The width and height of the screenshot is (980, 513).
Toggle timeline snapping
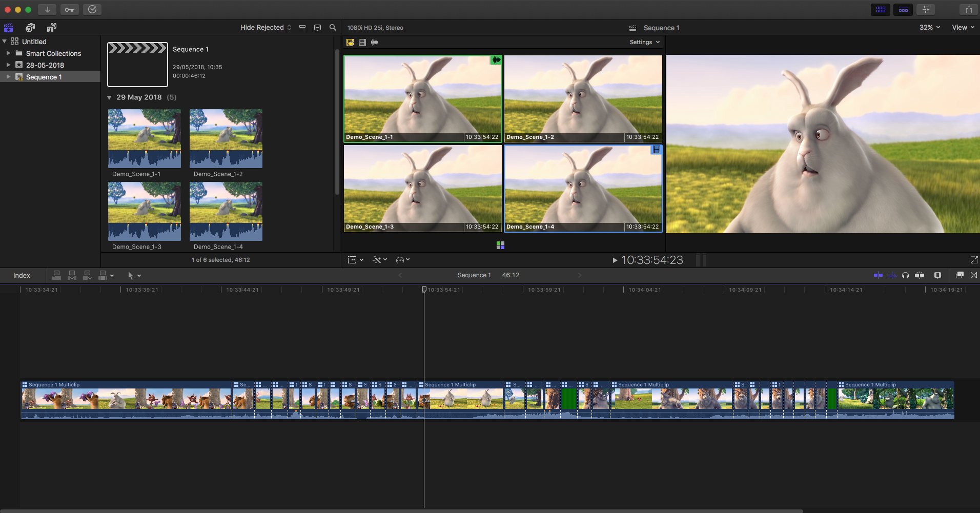pyautogui.click(x=920, y=275)
